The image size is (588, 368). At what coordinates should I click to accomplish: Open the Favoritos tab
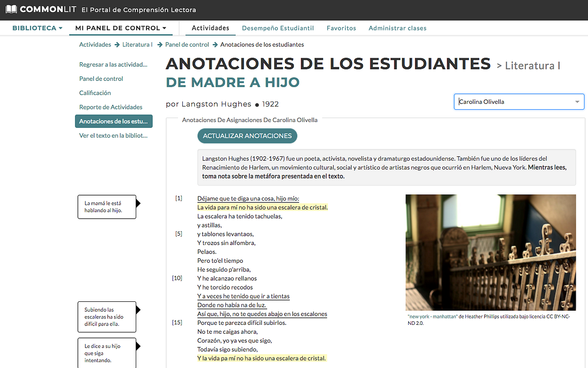pyautogui.click(x=341, y=28)
